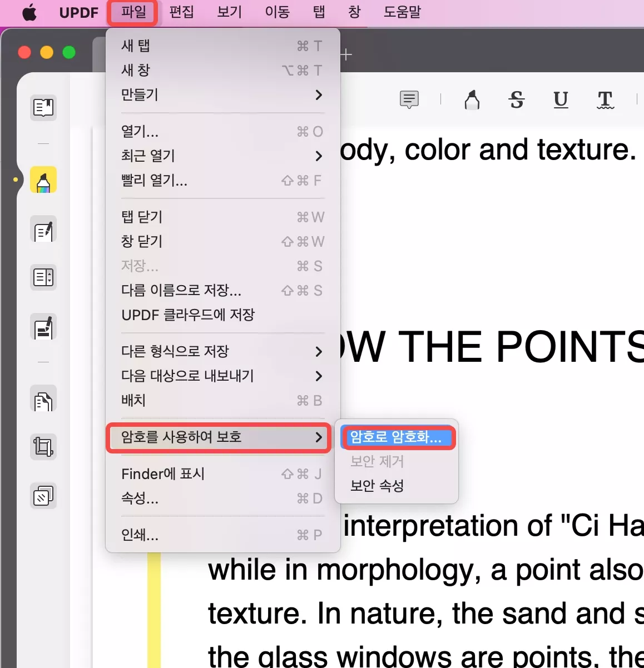The image size is (644, 668).
Task: Expand the 다른 형식으로 저장 submenu
Action: point(222,351)
